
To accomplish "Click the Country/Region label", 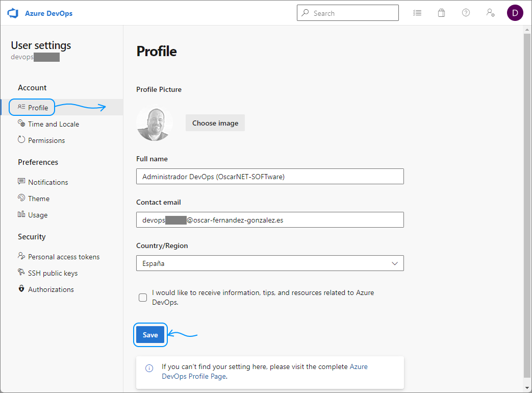I will click(162, 245).
